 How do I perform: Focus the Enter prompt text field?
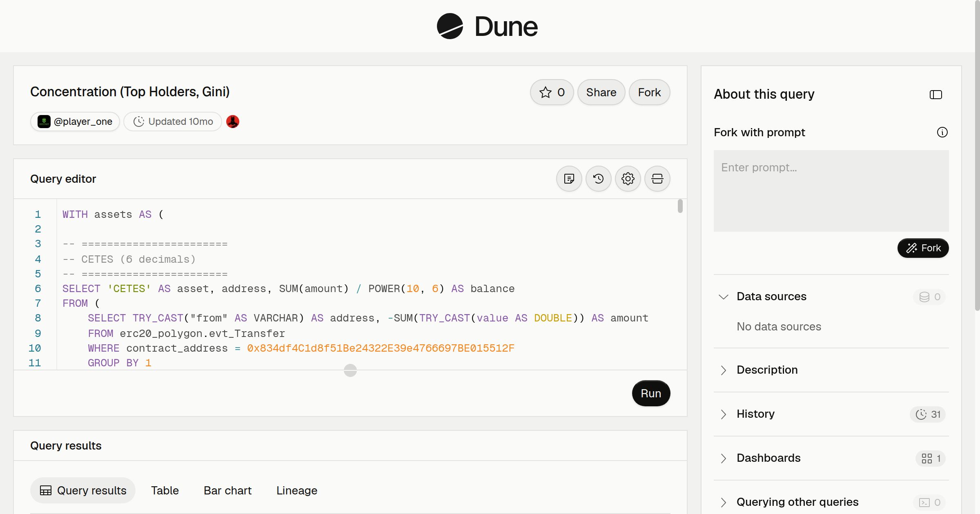coord(831,191)
